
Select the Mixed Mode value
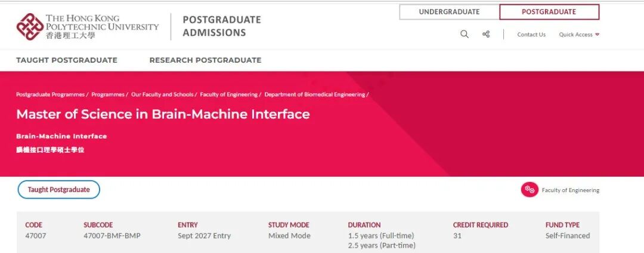click(x=290, y=236)
